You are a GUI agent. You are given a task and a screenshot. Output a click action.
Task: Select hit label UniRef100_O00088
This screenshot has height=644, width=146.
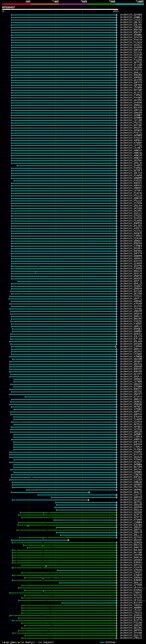pyautogui.click(x=131, y=633)
